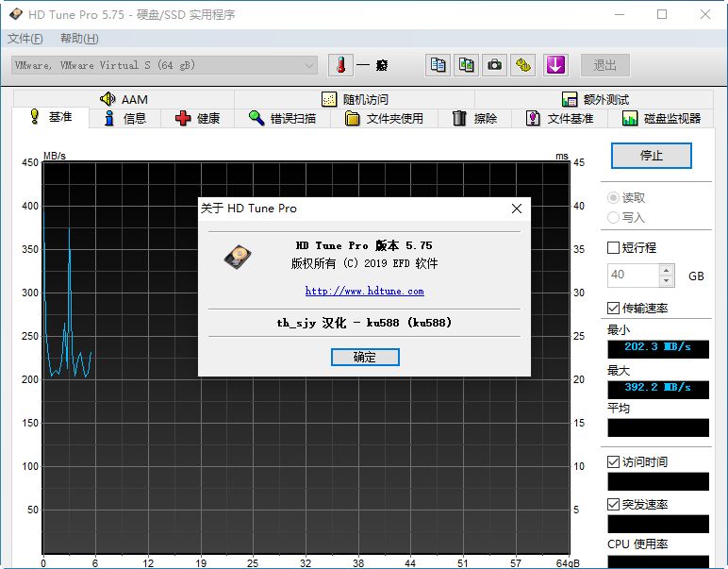Open the 文件夹使用 tab
This screenshot has width=728, height=569.
click(384, 119)
